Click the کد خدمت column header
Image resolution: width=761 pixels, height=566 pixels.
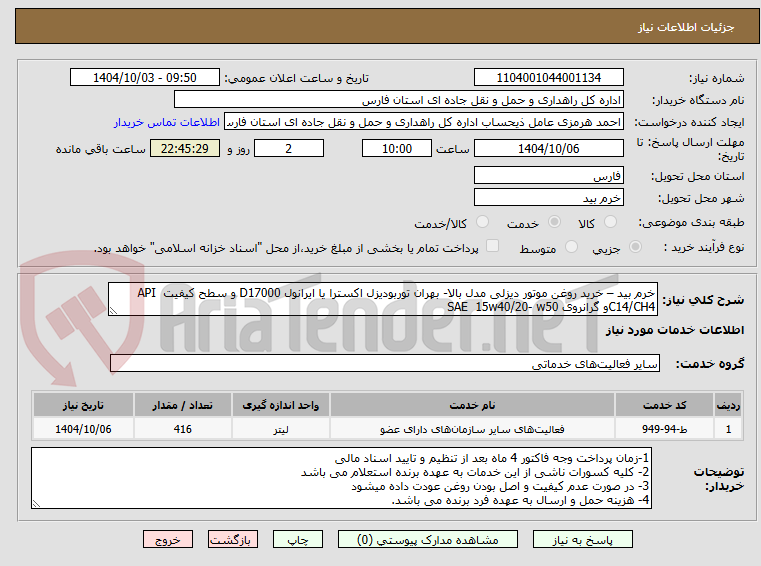[x=664, y=405]
